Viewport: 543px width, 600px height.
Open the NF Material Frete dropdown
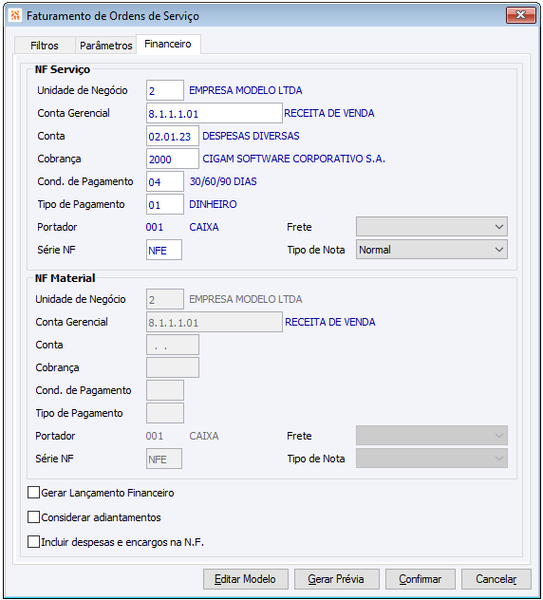(x=432, y=435)
